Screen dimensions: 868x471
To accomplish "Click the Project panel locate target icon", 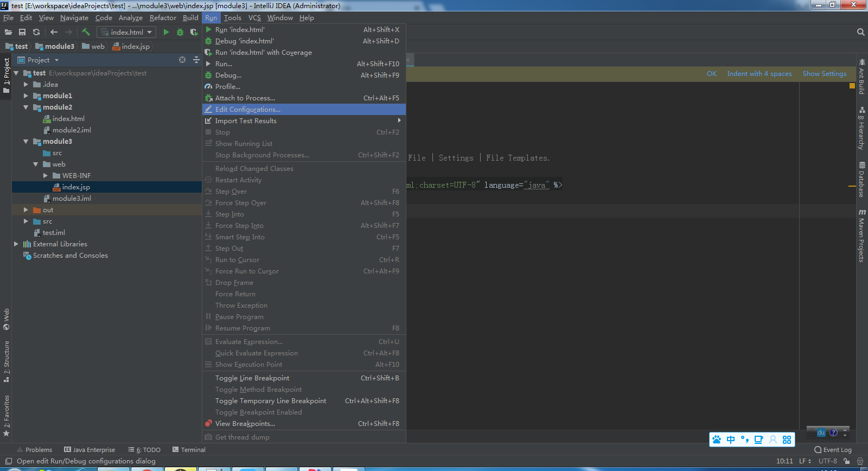I will 182,60.
